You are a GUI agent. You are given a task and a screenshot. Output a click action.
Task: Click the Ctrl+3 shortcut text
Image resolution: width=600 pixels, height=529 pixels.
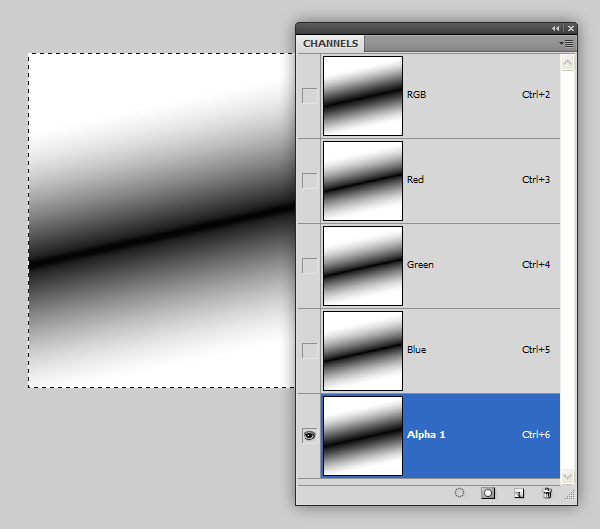[x=536, y=180]
